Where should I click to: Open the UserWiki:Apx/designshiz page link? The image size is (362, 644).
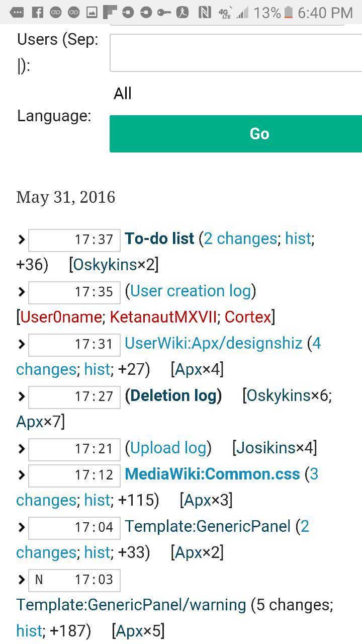[214, 344]
